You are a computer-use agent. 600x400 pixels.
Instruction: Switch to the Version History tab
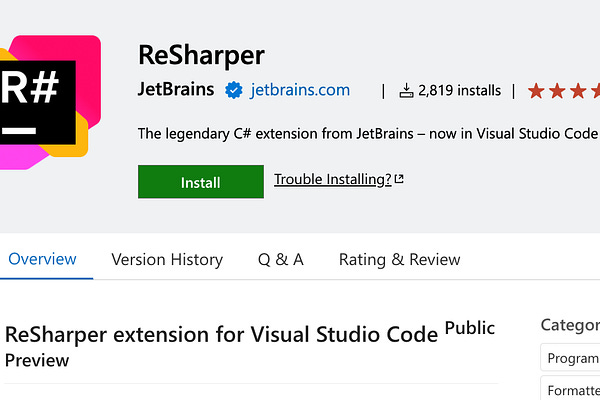click(x=167, y=260)
